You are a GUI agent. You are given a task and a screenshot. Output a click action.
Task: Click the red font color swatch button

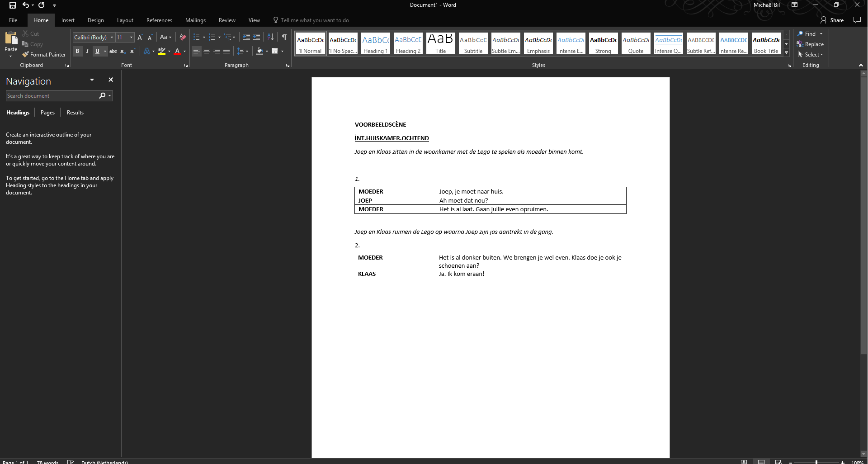(x=177, y=51)
